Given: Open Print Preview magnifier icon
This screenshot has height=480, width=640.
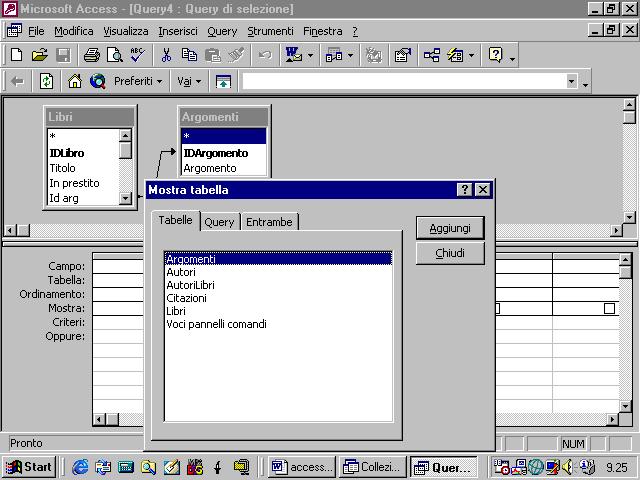Looking at the screenshot, I should [x=115, y=55].
